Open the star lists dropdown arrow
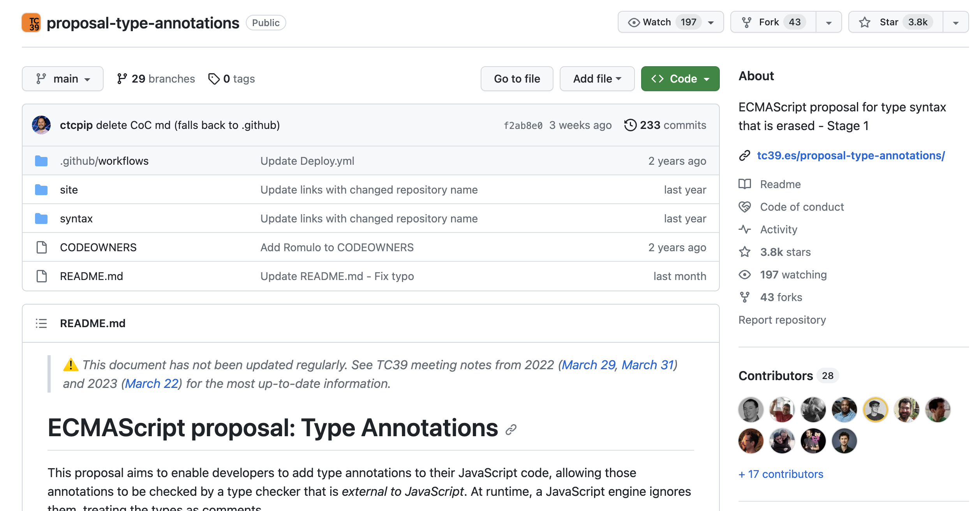This screenshot has height=511, width=980. 955,22
